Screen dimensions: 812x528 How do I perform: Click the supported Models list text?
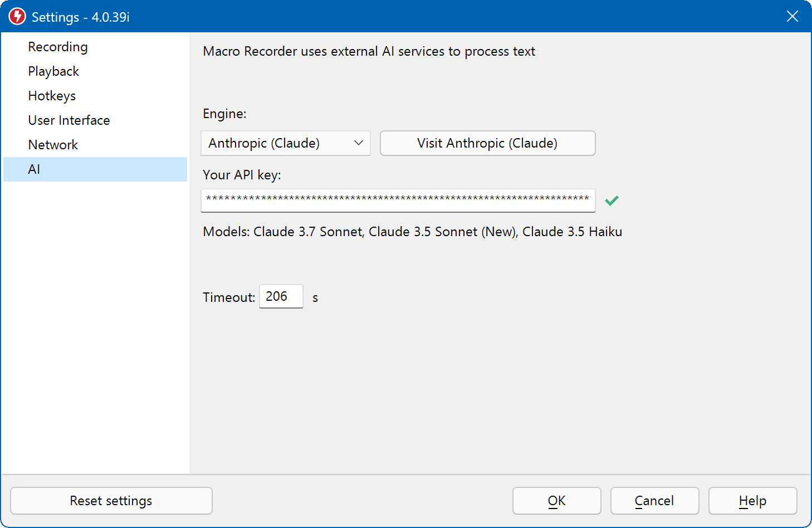click(x=412, y=232)
